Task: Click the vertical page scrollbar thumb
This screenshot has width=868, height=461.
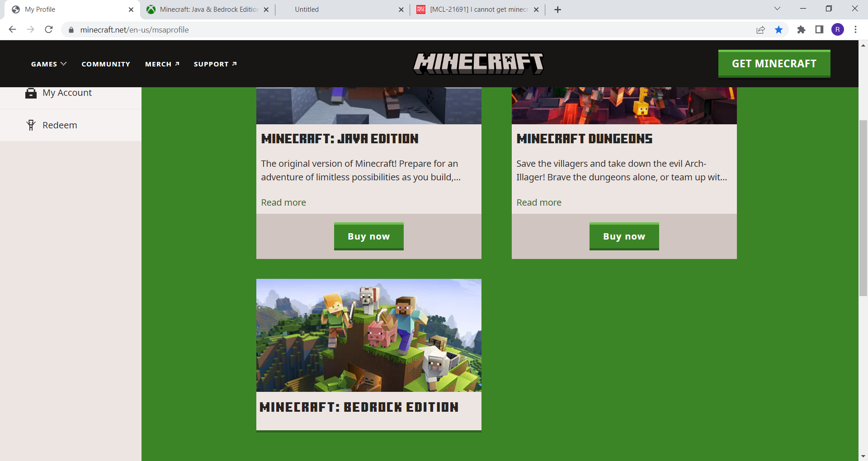Action: [863, 208]
